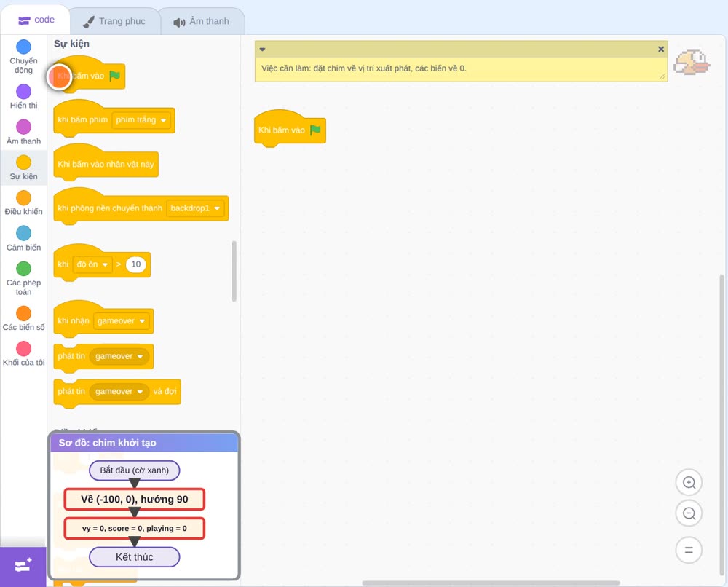Open gameover dropdown in 'phát tin ... và đợi' block

tap(119, 392)
